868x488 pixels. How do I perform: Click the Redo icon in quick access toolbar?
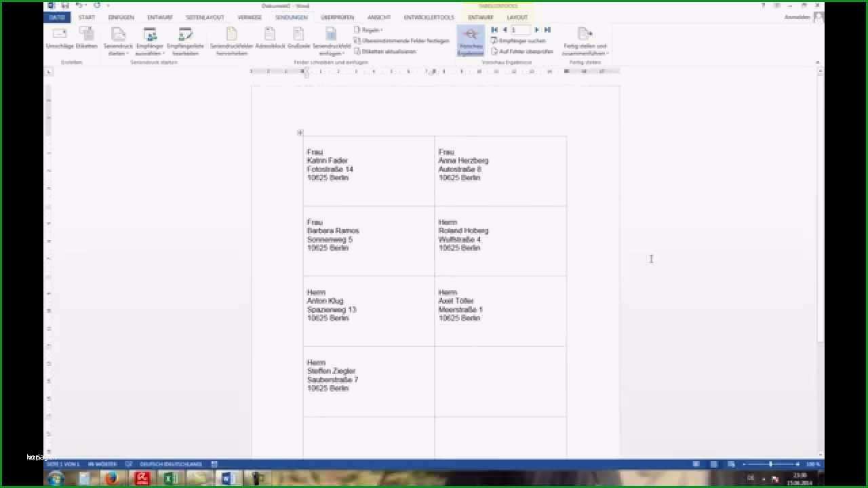point(98,5)
